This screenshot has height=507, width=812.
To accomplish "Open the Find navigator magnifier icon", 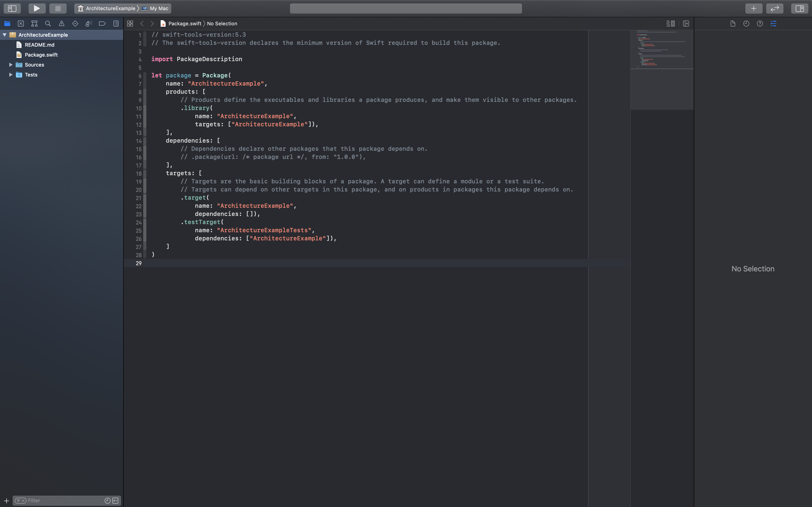I will pyautogui.click(x=48, y=24).
